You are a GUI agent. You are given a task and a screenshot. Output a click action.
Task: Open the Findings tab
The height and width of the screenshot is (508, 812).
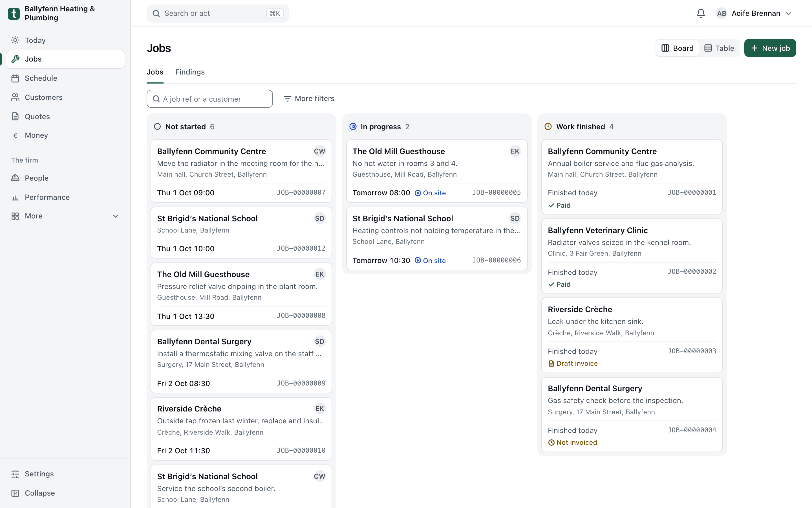coord(190,72)
